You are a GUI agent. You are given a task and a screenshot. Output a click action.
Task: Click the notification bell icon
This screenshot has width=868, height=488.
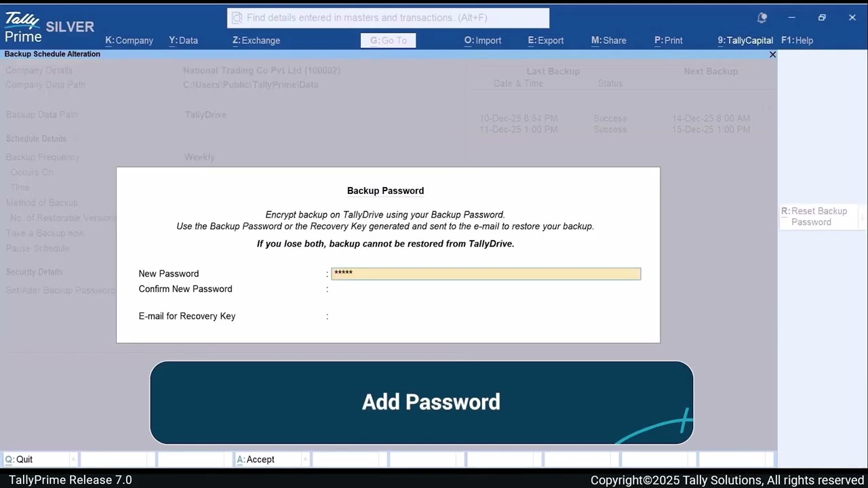(x=762, y=18)
